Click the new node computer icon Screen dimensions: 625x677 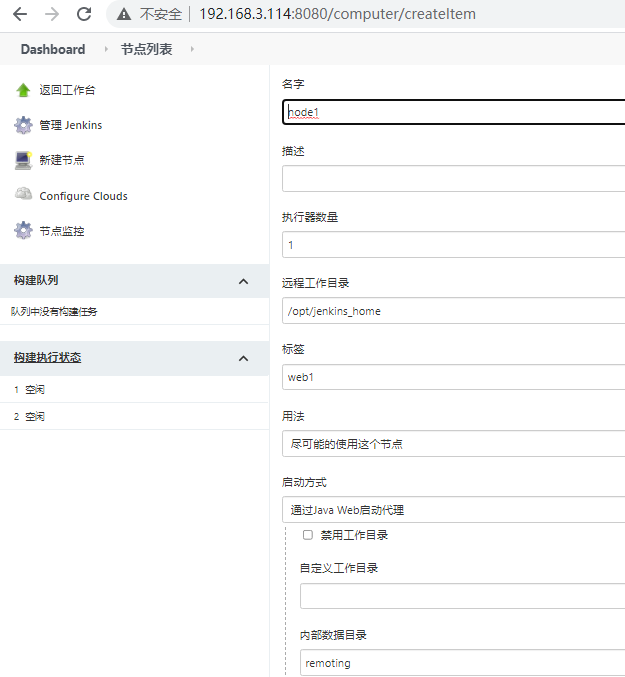point(23,160)
